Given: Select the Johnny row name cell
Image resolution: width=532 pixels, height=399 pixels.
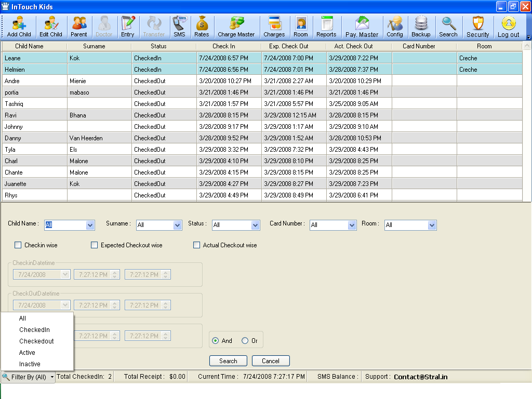Looking at the screenshot, I should coord(35,127).
